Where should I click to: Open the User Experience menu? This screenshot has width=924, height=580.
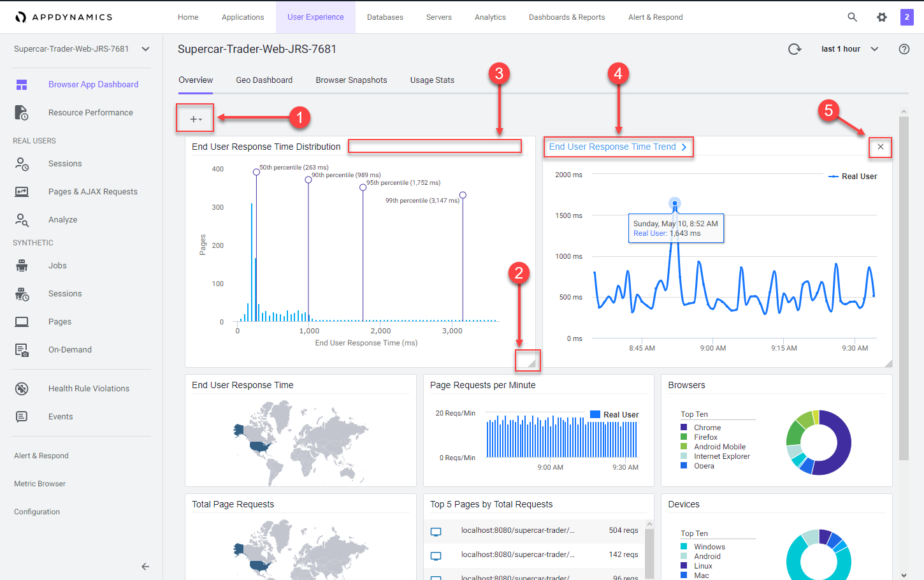click(x=315, y=17)
